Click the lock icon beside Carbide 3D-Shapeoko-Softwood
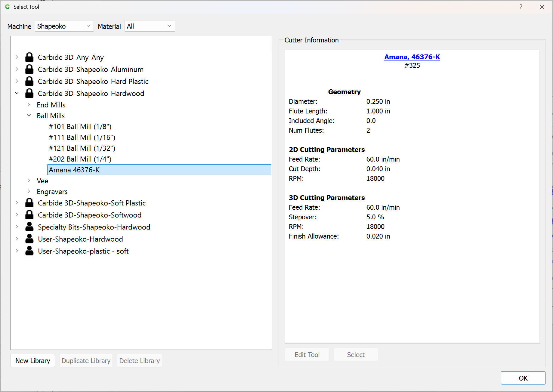The image size is (553, 392). (29, 215)
